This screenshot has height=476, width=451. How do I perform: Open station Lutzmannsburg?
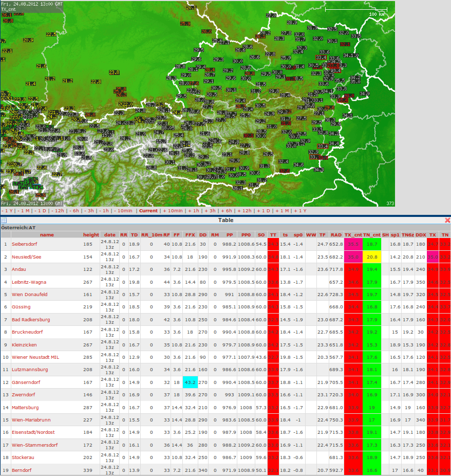click(x=30, y=370)
